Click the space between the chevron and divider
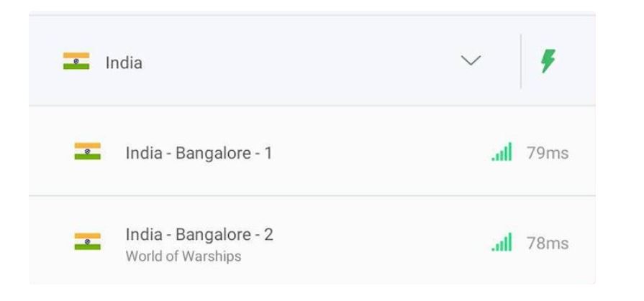Viewport: 644px width, 301px height. pos(501,61)
